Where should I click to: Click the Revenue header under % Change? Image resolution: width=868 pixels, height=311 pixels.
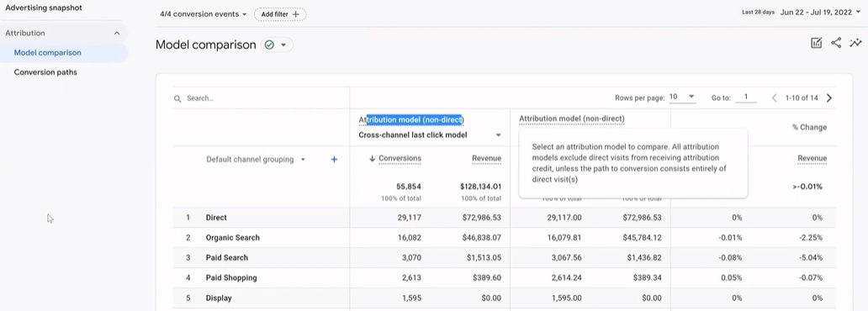coord(812,159)
